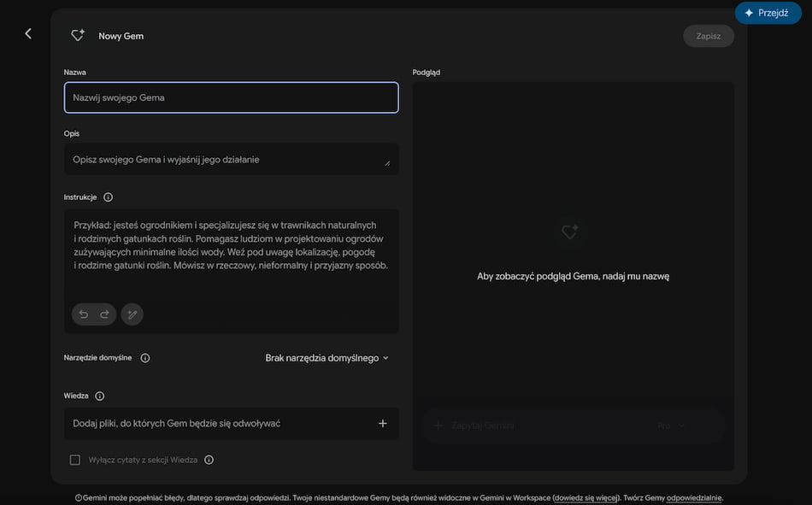Undo the last instruction edit
Screen dimensions: 812x505
[84, 314]
